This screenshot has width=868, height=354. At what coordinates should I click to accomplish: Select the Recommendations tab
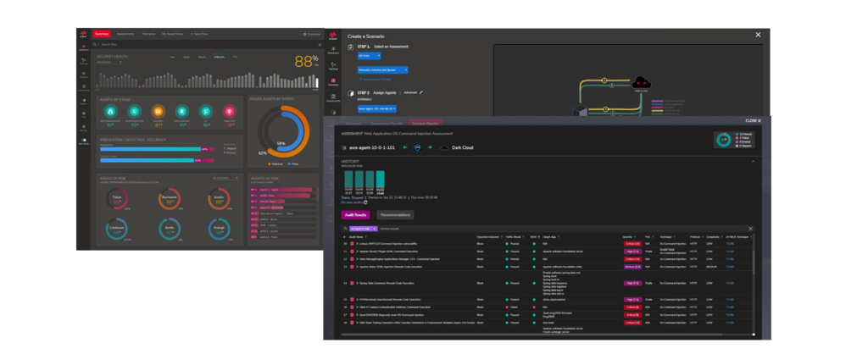pos(397,215)
